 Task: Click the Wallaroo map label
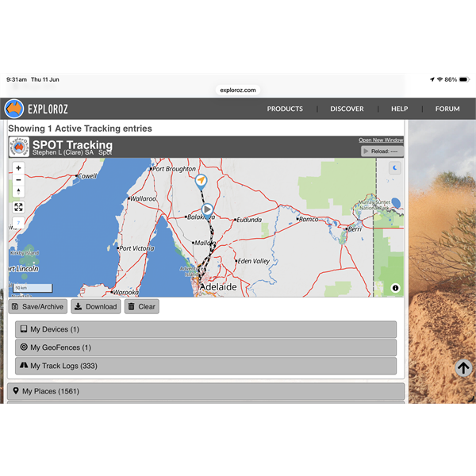pyautogui.click(x=143, y=198)
